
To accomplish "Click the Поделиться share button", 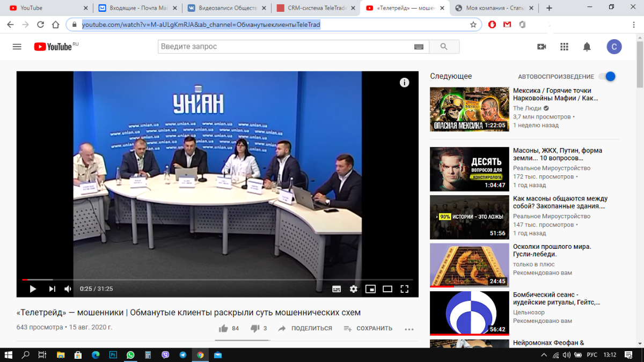I will coord(305,328).
